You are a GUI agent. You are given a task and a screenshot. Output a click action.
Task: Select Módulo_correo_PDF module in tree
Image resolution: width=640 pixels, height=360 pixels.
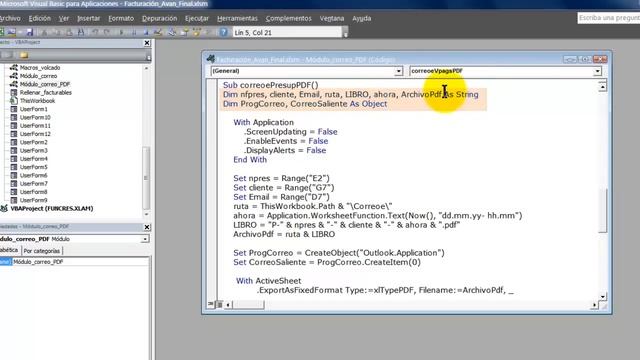point(45,84)
